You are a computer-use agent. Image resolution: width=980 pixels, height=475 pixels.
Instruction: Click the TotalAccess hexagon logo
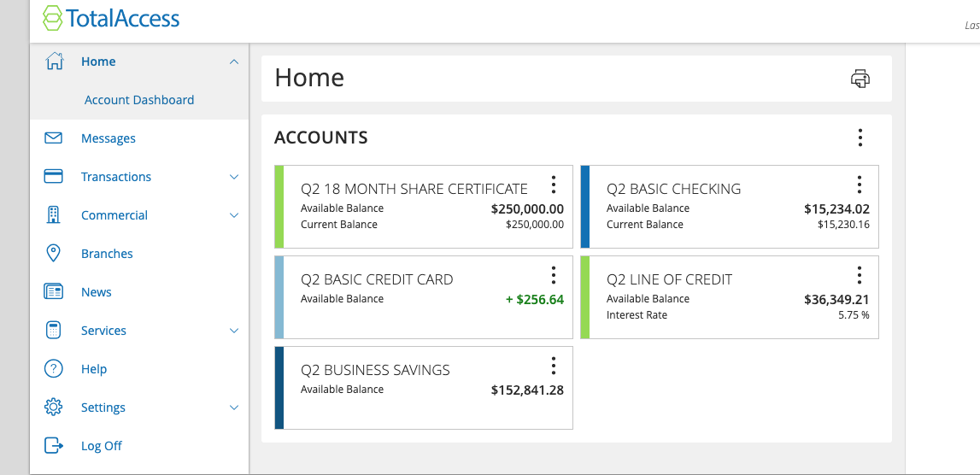pos(53,18)
